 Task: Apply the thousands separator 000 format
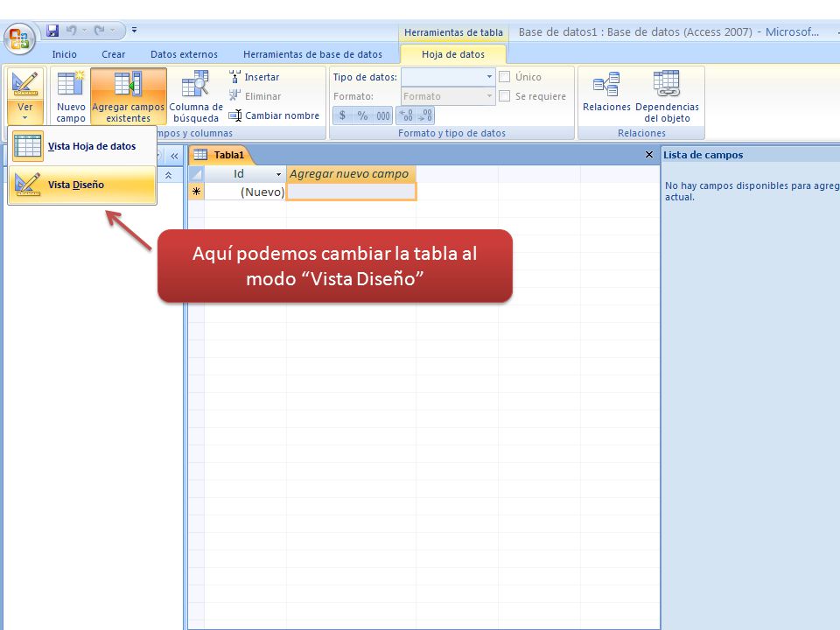[x=383, y=115]
